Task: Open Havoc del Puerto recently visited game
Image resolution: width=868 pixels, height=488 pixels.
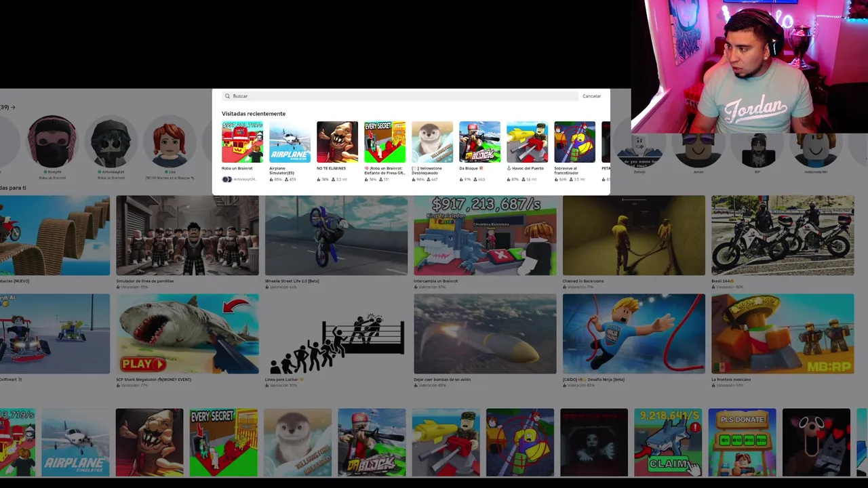Action: (527, 142)
